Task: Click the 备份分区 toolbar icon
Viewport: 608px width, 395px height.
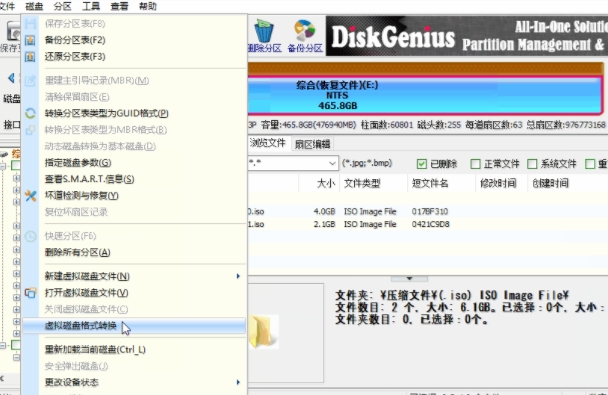Action: pyautogui.click(x=305, y=31)
